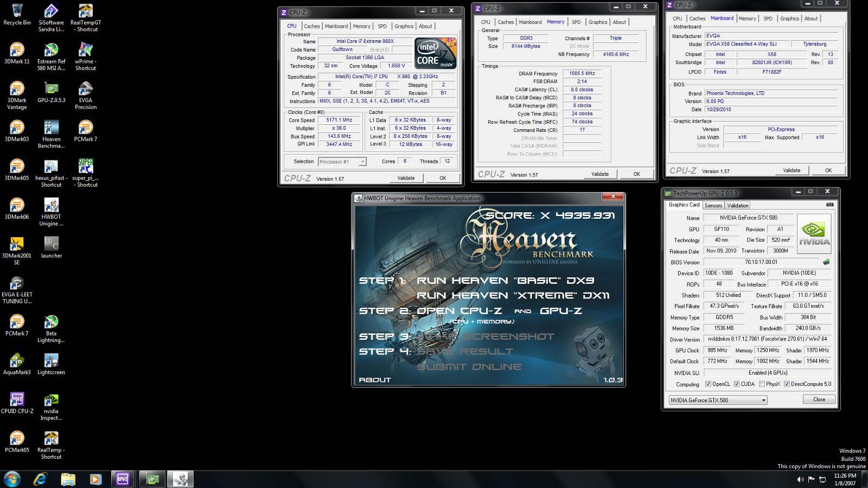Open Validation tab in GPU-Z

(x=738, y=206)
